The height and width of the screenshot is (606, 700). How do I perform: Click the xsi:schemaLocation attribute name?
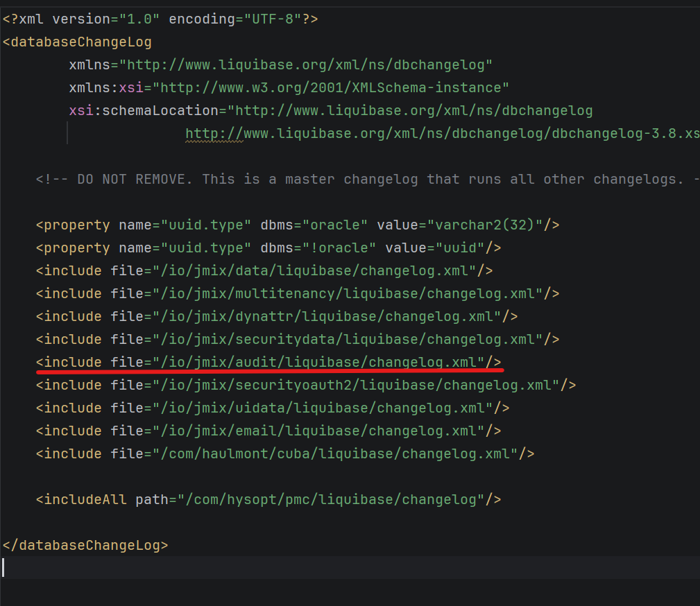tap(144, 111)
